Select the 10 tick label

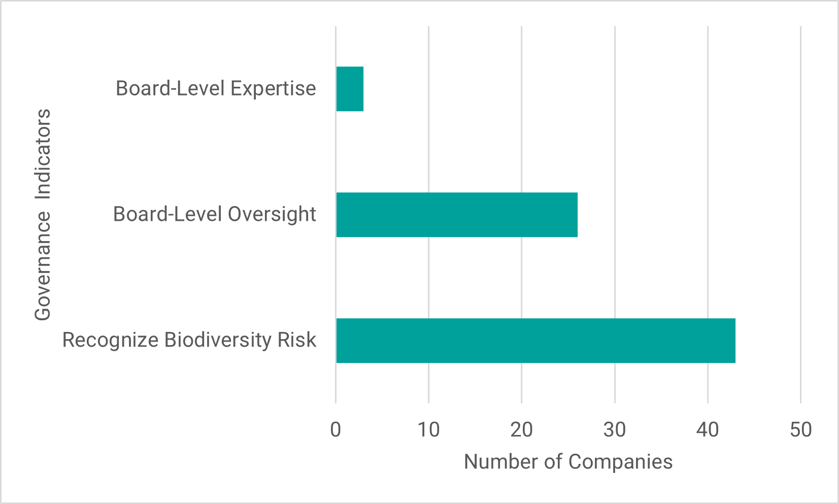(428, 430)
